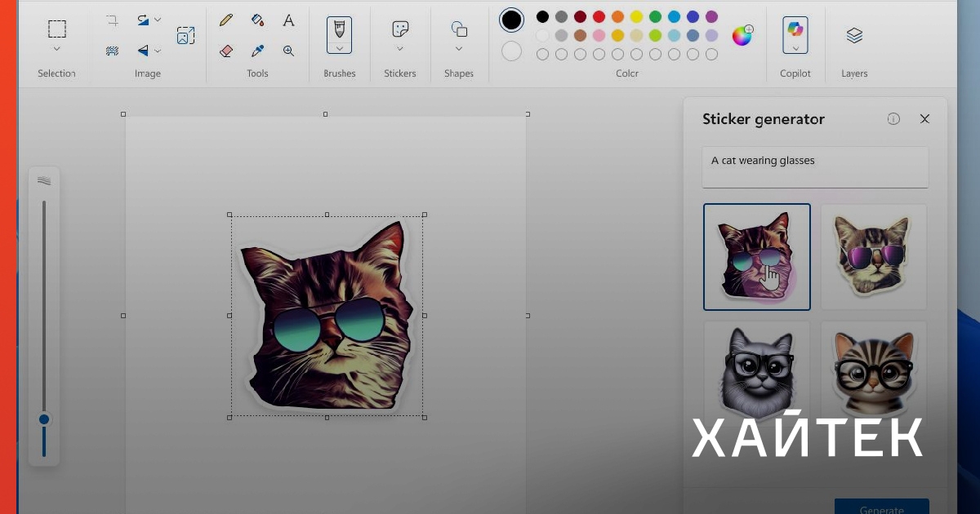The height and width of the screenshot is (514, 980).
Task: Click the Rotate image icon
Action: pos(144,20)
